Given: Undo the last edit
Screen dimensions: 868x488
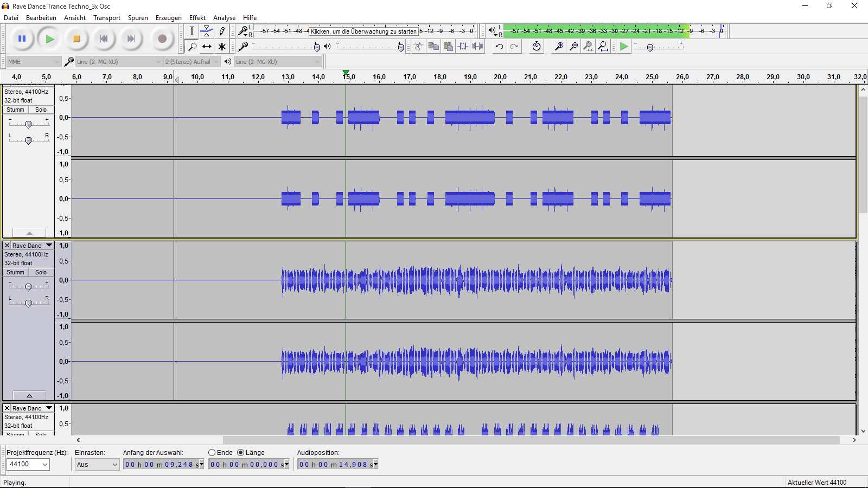Looking at the screenshot, I should tap(499, 47).
